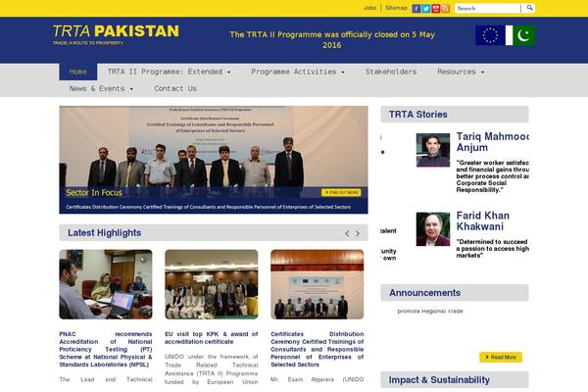Open PNAC recommends Accreditation article link

coord(106,349)
